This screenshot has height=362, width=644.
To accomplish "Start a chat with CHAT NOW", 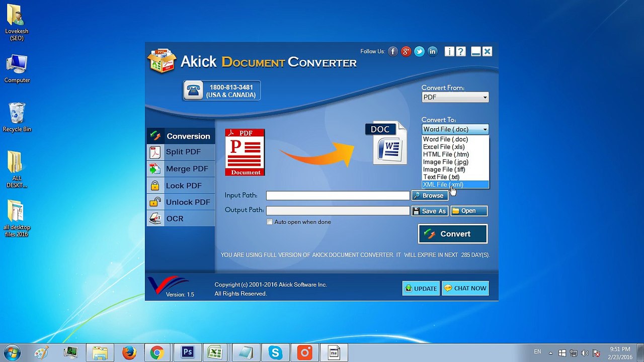I will [465, 288].
